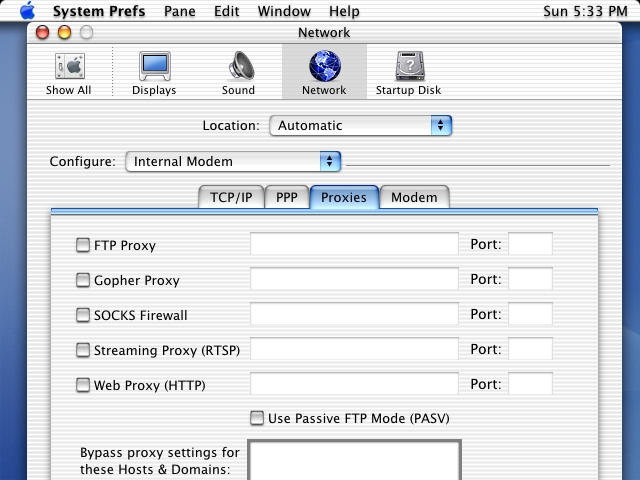The image size is (640, 480).
Task: Click the FTP Proxy address field
Action: coord(354,244)
